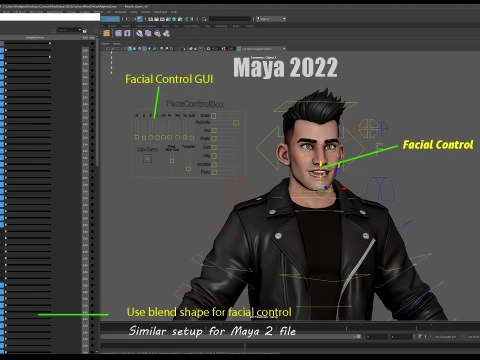Click the purple human-figure shelf icon
Viewport: 480px width, 360px height.
click(x=127, y=33)
